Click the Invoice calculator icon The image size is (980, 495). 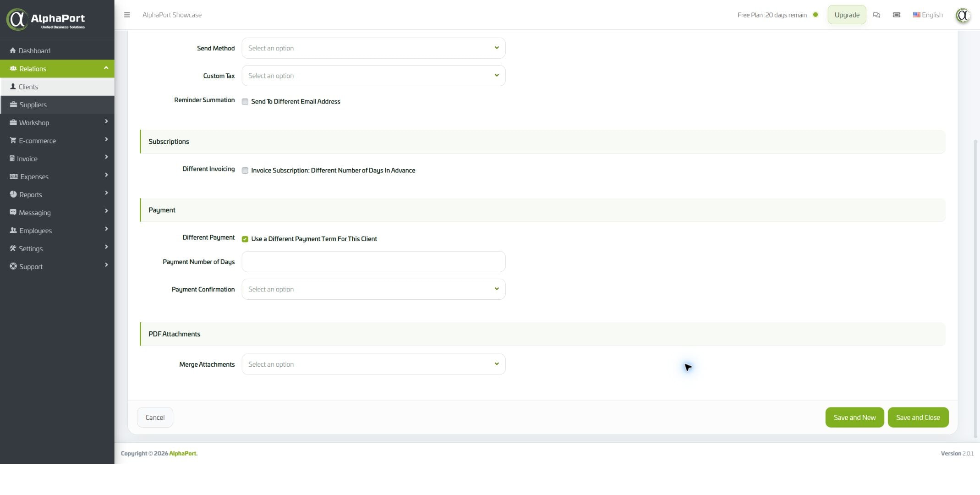tap(12, 159)
